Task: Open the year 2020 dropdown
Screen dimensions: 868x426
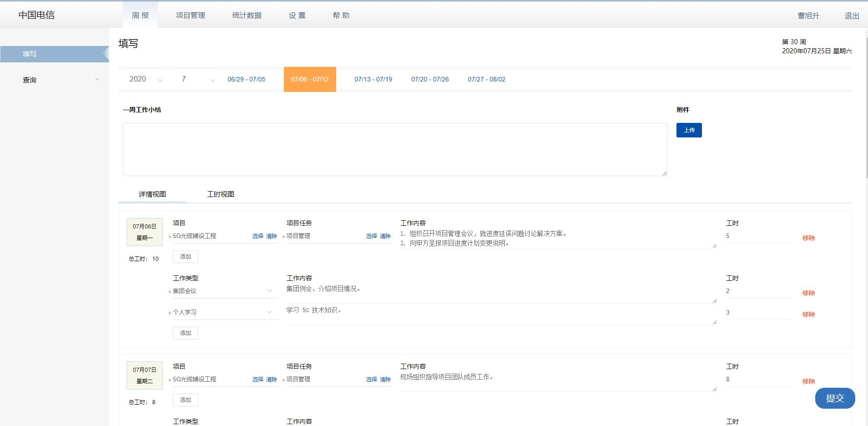Action: [x=146, y=79]
